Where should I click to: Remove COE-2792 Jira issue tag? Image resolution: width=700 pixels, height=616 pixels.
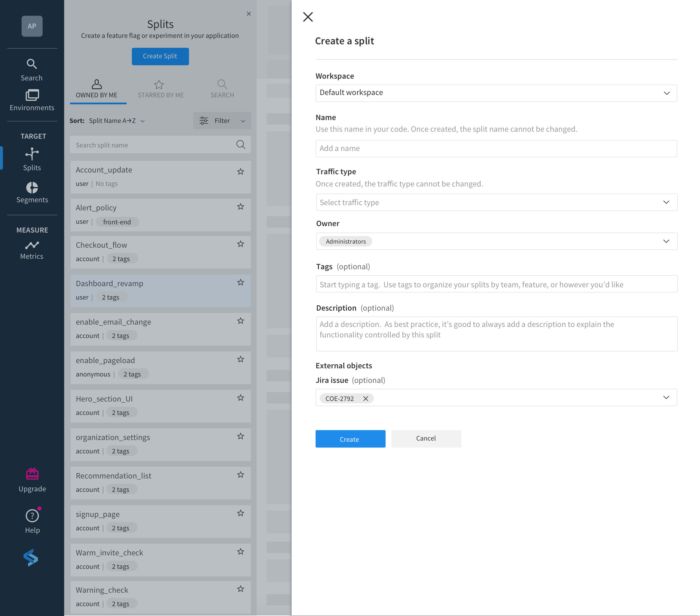(x=365, y=398)
